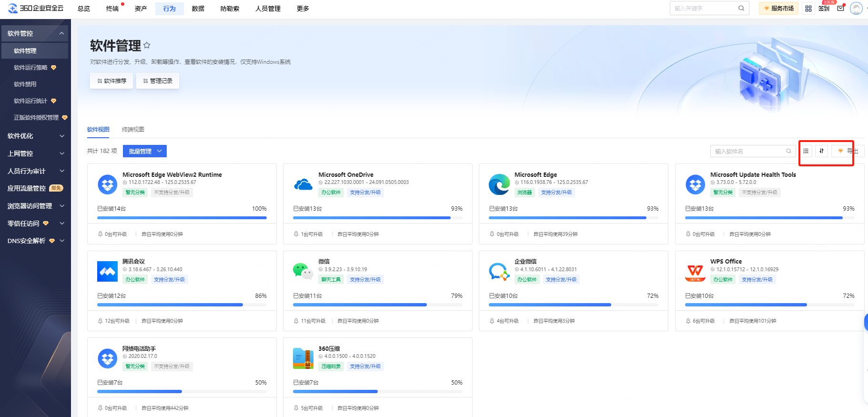The height and width of the screenshot is (417, 868).
Task: Open 终端 in top navigation
Action: (x=112, y=9)
